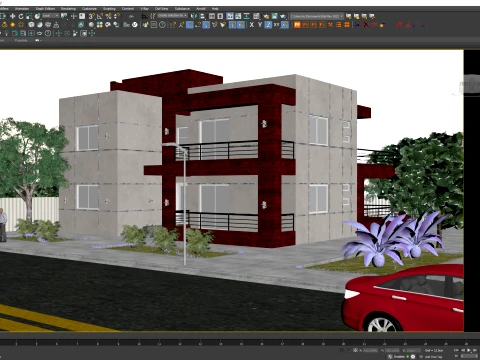Toggle 3D Snaps
This screenshot has width=480, height=360.
(x=92, y=16)
